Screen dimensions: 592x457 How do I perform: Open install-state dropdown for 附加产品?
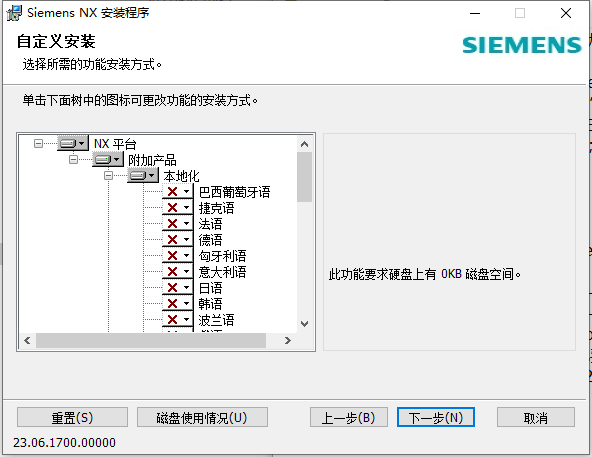coord(108,159)
